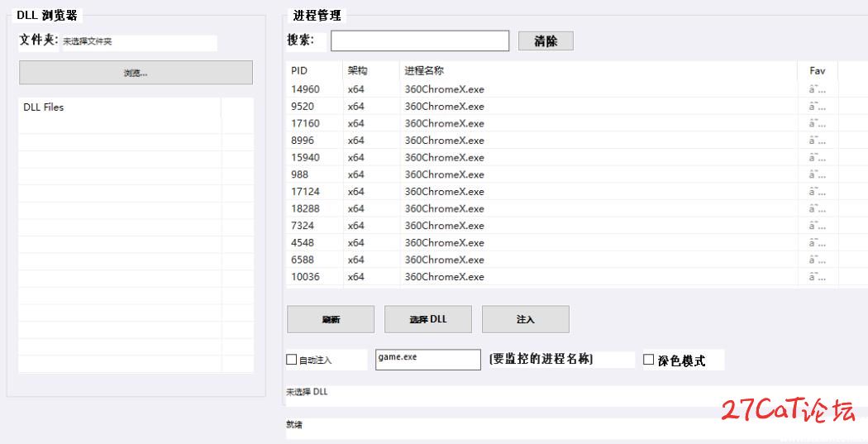The height and width of the screenshot is (444, 868).
Task: Enable the 自动注入 auto-inject checkbox
Action: [x=291, y=360]
